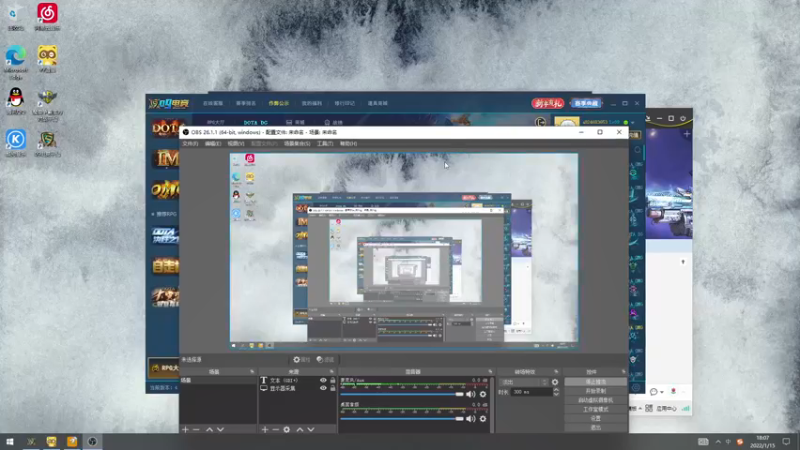Remove the selected scene in OBS
Image resolution: width=800 pixels, height=450 pixels.
click(x=196, y=430)
